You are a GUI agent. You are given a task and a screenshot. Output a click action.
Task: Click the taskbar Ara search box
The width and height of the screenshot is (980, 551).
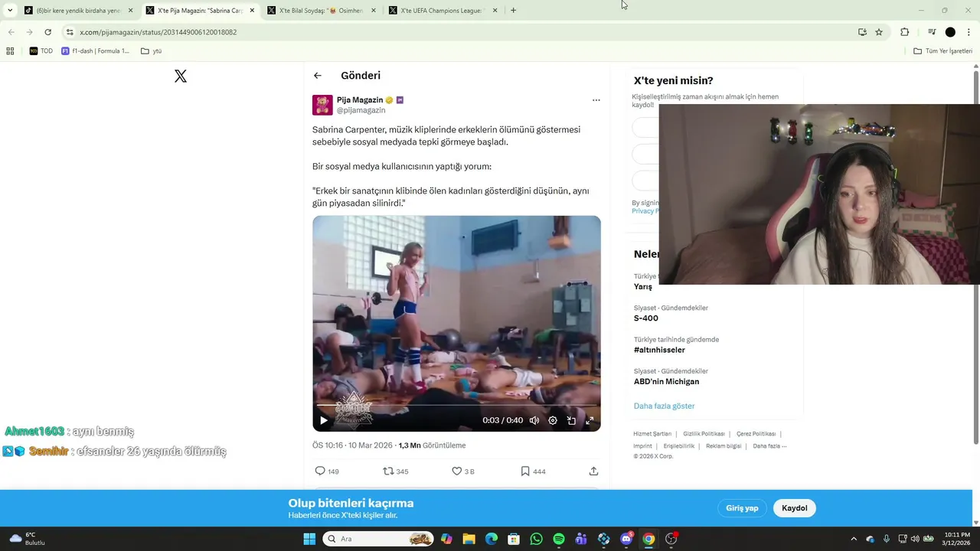[378, 539]
